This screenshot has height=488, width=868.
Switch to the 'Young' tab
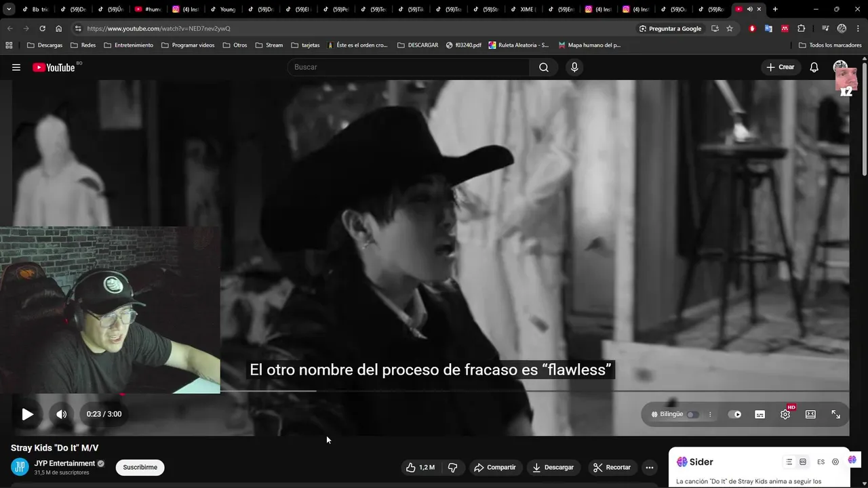point(223,9)
